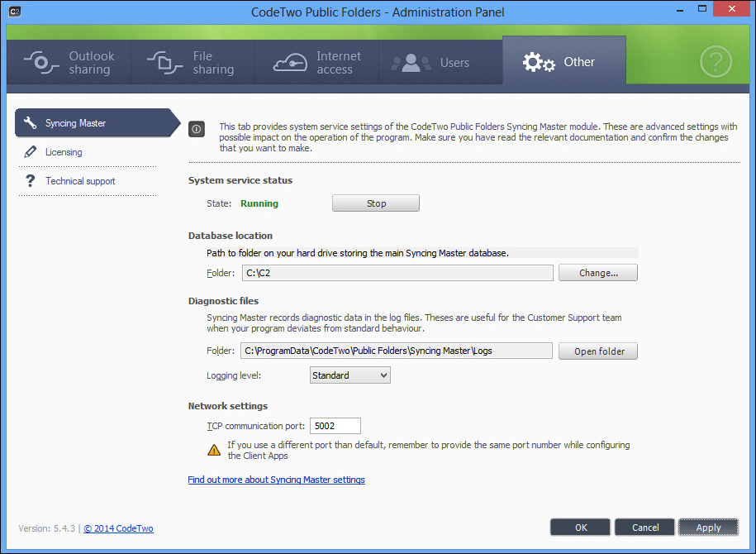Select Syncing Master in the sidebar
The image size is (756, 554).
pos(97,123)
